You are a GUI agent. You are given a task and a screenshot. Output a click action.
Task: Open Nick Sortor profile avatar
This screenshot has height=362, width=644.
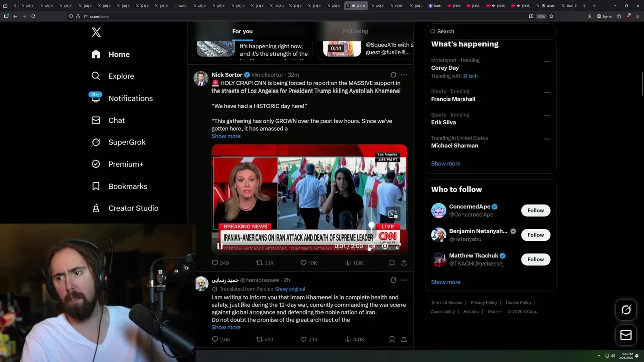point(201,78)
